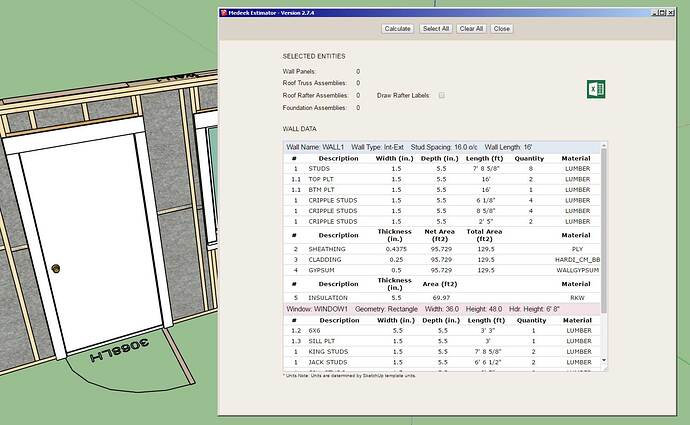Image resolution: width=690 pixels, height=425 pixels.
Task: Click the door knob in the model
Action: point(56,269)
